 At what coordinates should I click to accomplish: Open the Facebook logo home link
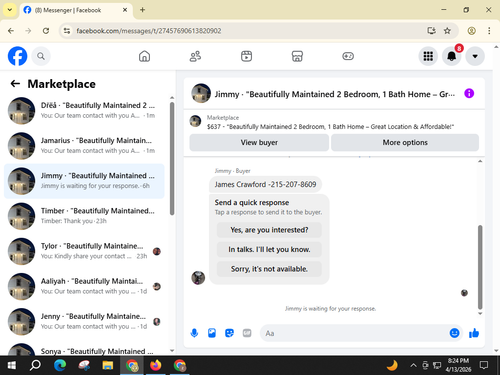click(x=17, y=56)
